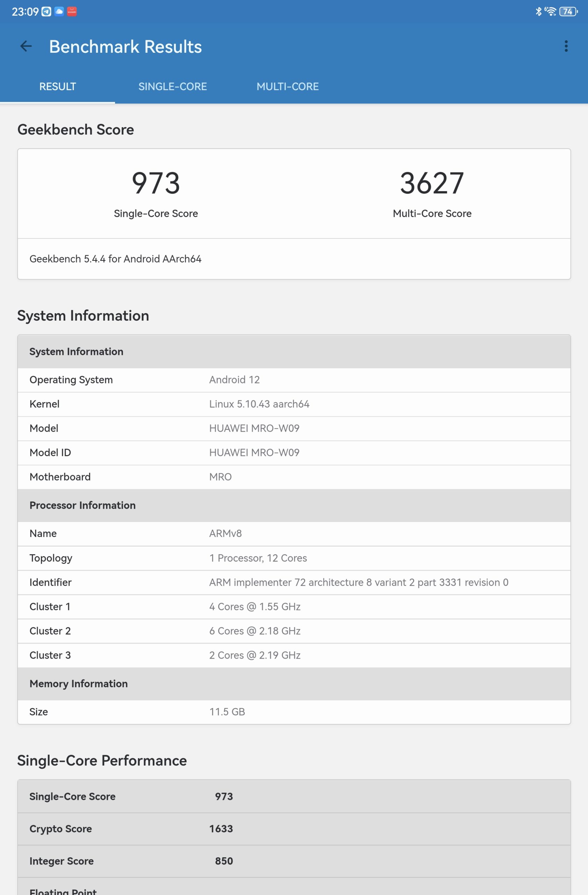Tap the Operating System row label

(71, 380)
